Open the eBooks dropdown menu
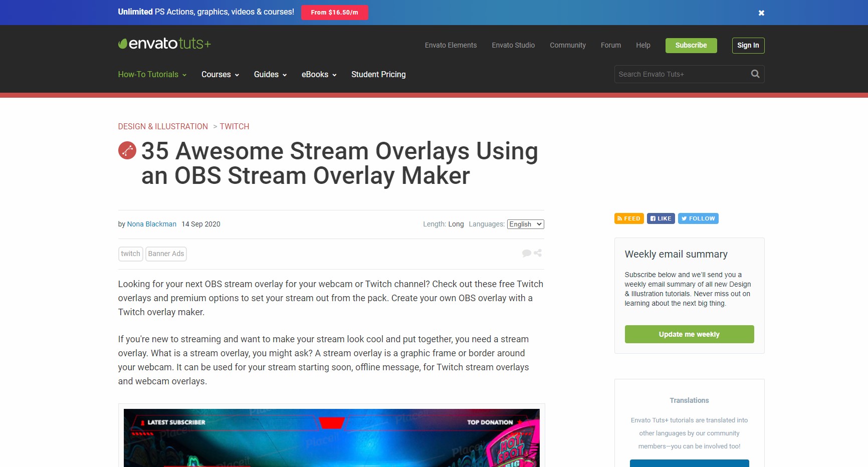 point(319,74)
